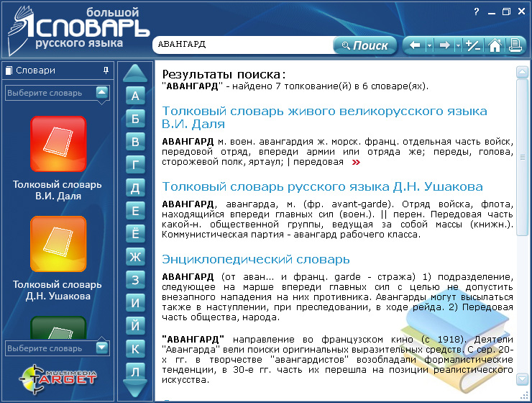Select letter Л in alphabet bar
The height and width of the screenshot is (403, 532).
[x=135, y=371]
